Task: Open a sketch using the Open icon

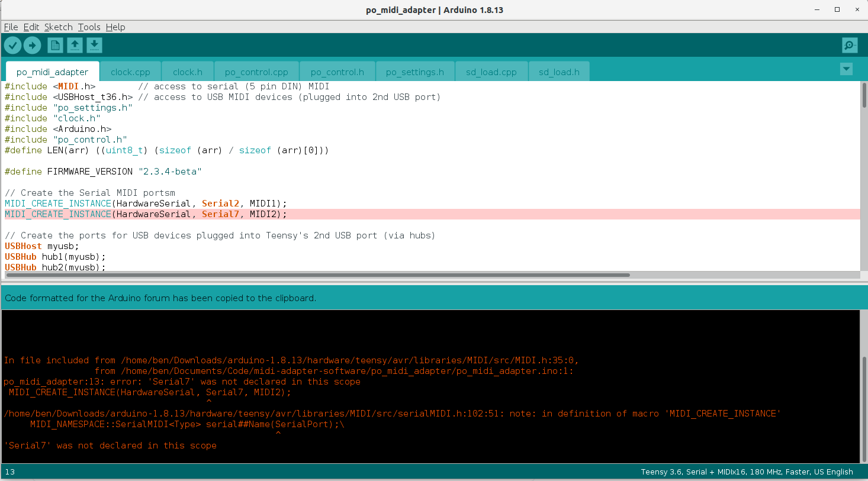Action: pyautogui.click(x=75, y=45)
